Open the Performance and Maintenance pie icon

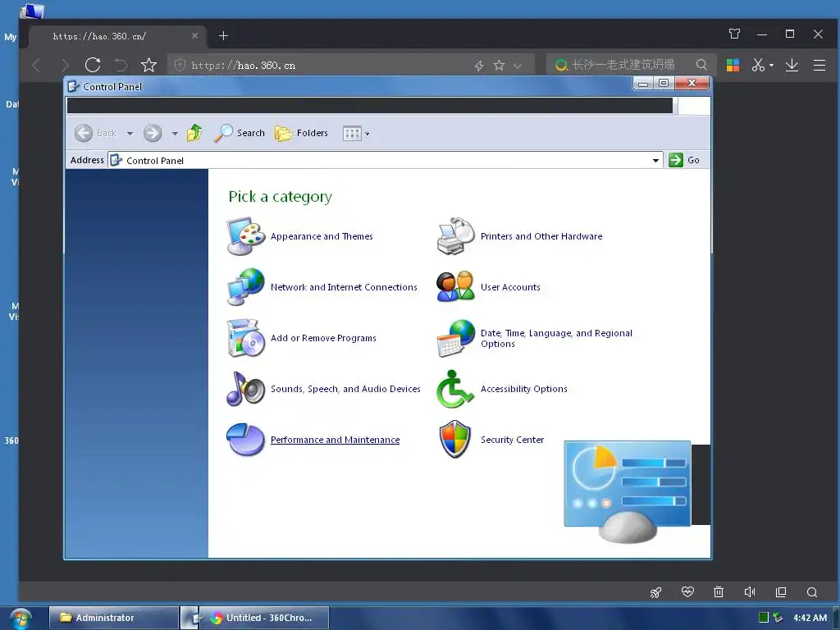coord(246,440)
